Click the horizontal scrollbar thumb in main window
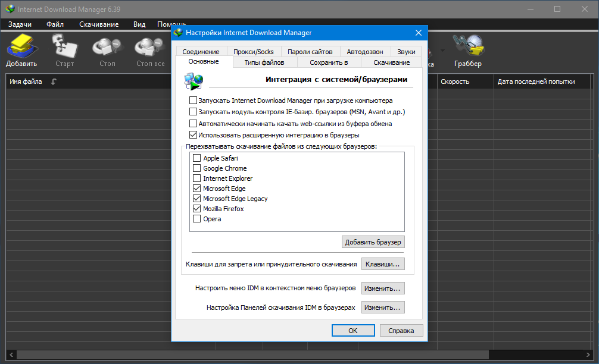Screen dimensions: 599x364 pyautogui.click(x=252, y=355)
